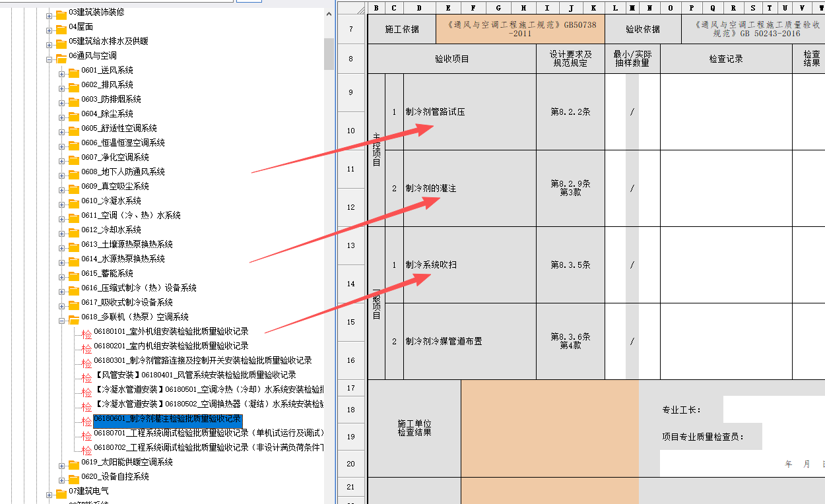Image resolution: width=825 pixels, height=504 pixels.
Task: Click the 检 icon for 06180501 空调冷热水系统
Action: click(x=86, y=393)
